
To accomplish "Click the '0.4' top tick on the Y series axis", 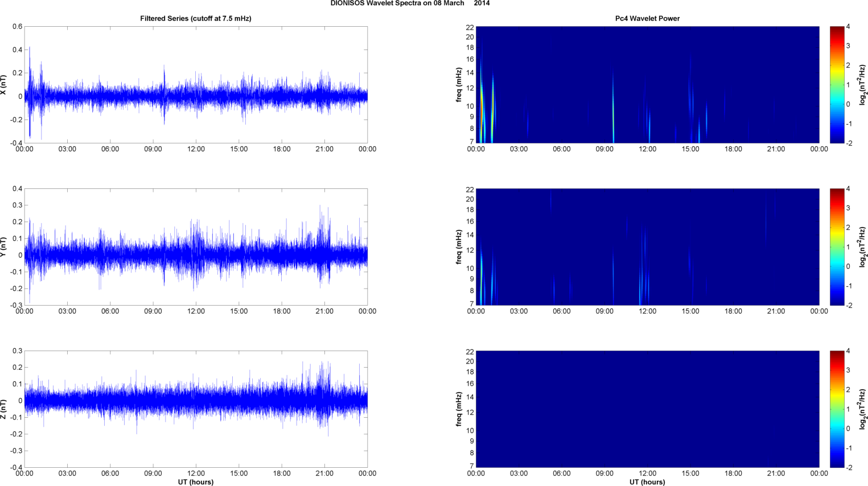I will (x=18, y=189).
